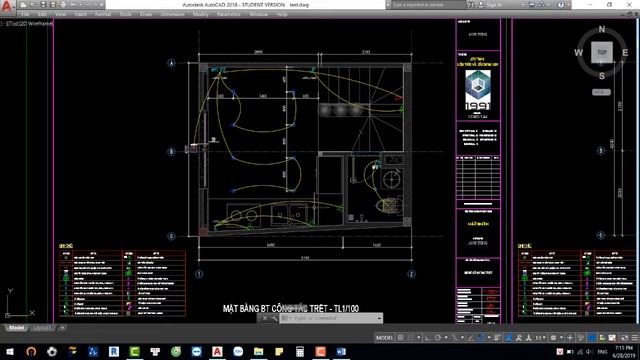Open the WCS dropdown below ViewCube
640x360 pixels.
pyautogui.click(x=601, y=92)
